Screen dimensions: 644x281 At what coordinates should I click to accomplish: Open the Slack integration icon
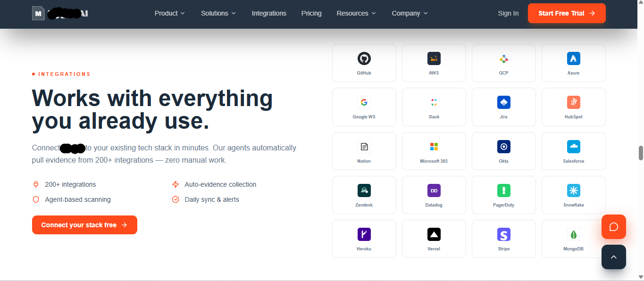tap(434, 102)
